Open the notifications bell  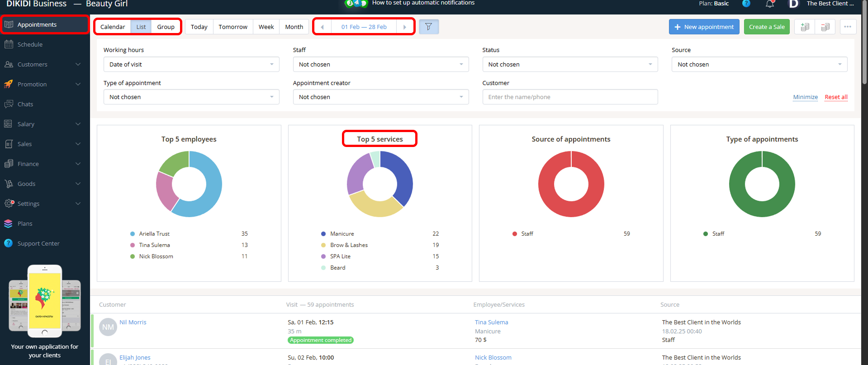coord(770,4)
